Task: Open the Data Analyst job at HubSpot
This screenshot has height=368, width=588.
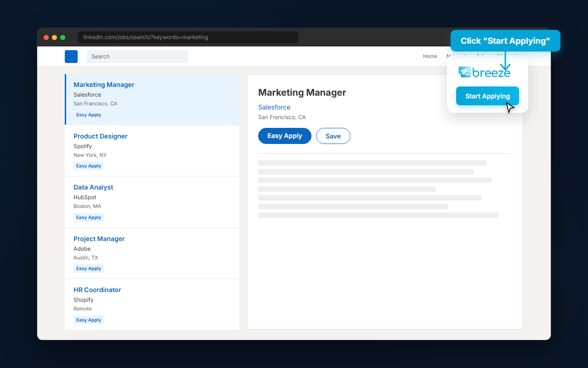Action: coord(93,187)
